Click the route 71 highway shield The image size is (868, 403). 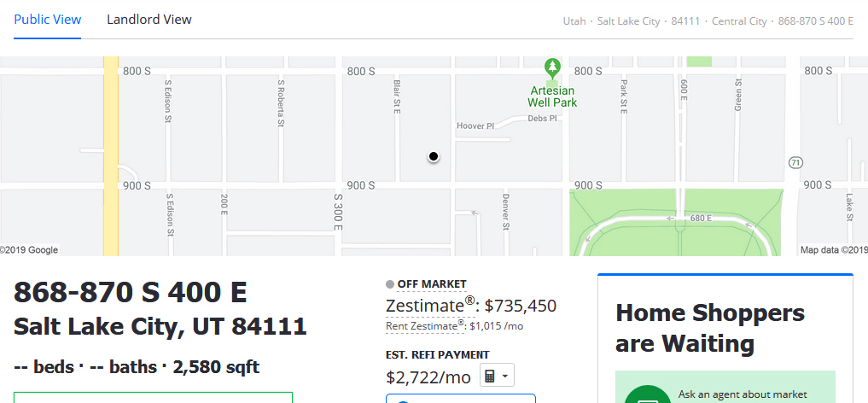[795, 163]
